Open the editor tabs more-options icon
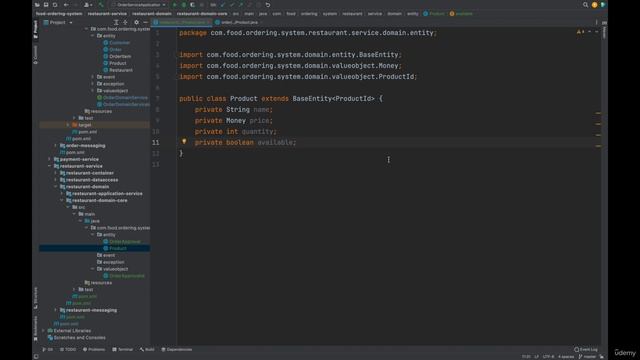 596,22
